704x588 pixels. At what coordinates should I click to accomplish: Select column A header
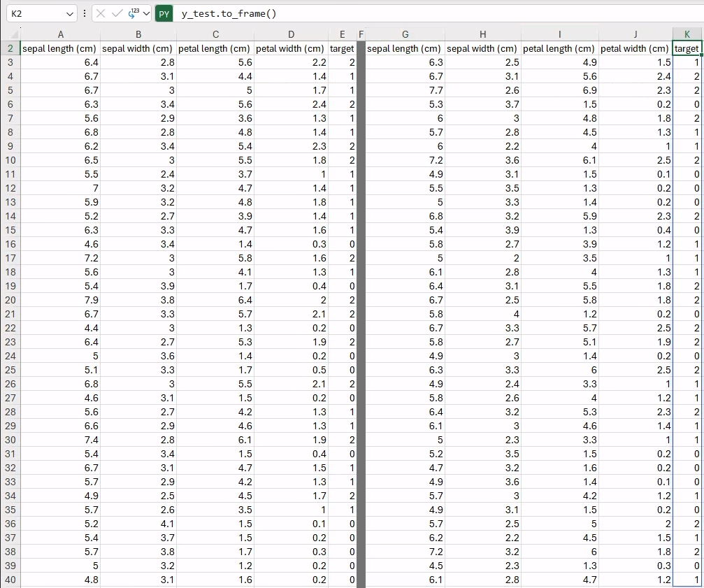(x=61, y=34)
